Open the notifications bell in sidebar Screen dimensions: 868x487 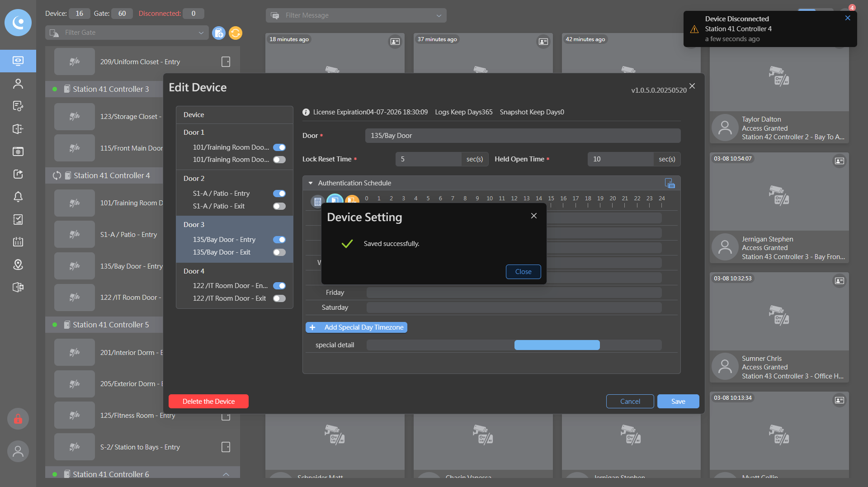(18, 197)
